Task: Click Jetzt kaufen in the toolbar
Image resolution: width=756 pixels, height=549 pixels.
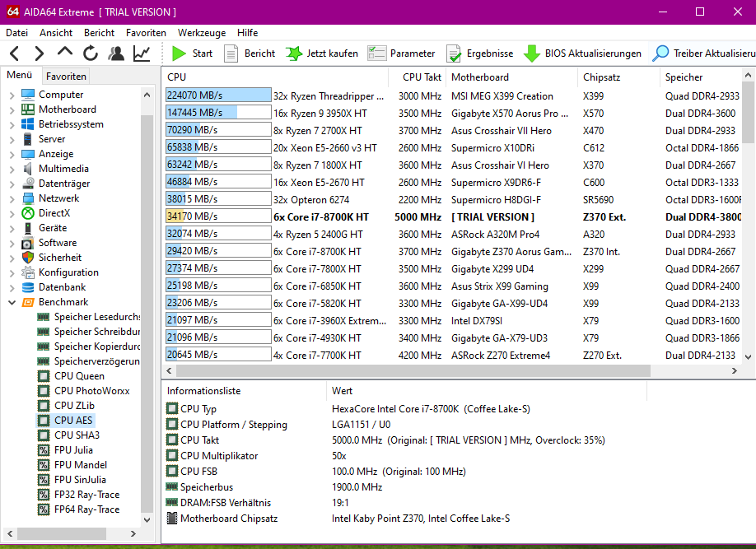Action: (322, 53)
